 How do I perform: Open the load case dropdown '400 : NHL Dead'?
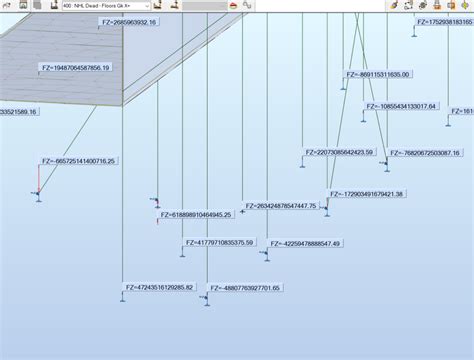[106, 6]
